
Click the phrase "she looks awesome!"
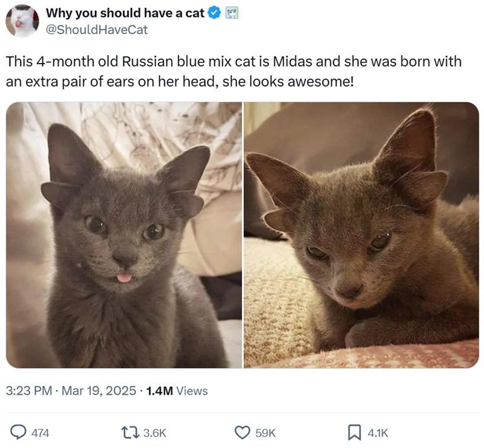click(287, 81)
